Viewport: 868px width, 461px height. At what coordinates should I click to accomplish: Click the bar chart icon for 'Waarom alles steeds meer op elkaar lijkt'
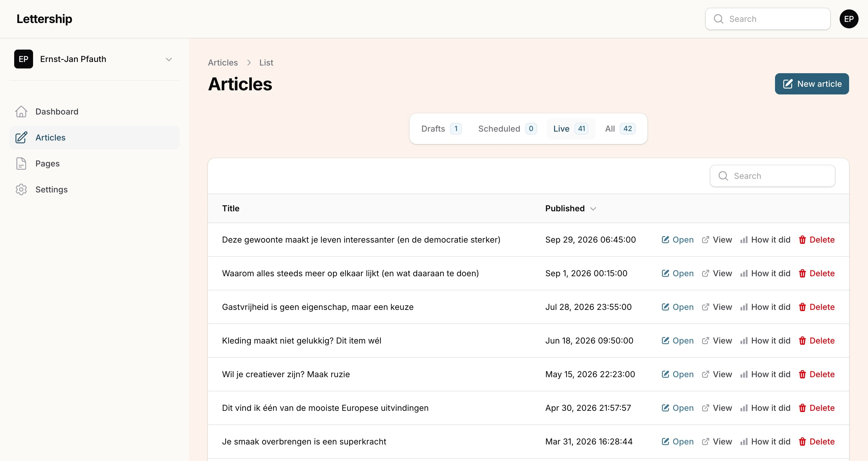click(x=744, y=273)
